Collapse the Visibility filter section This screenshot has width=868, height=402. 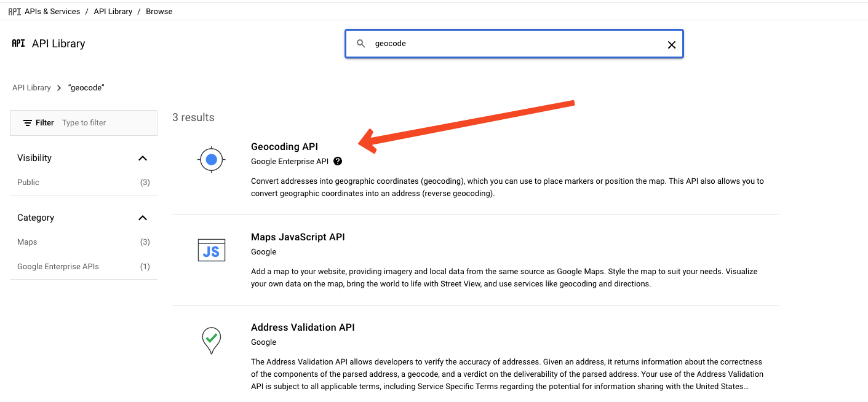tap(143, 158)
